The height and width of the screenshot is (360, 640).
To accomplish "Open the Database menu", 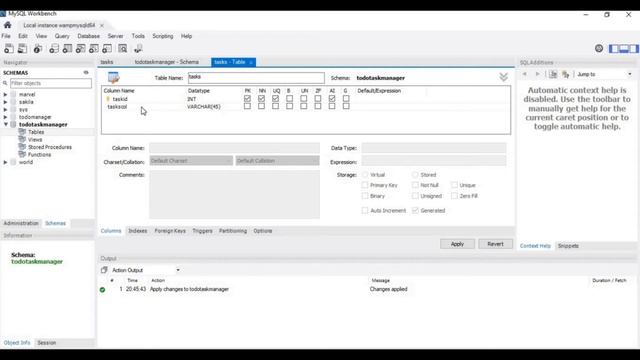I will 89,36.
